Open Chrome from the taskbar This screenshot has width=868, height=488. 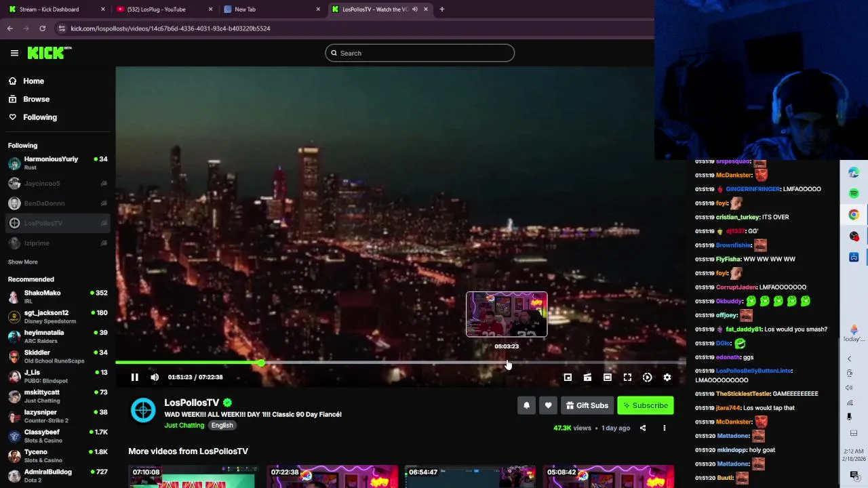(854, 215)
